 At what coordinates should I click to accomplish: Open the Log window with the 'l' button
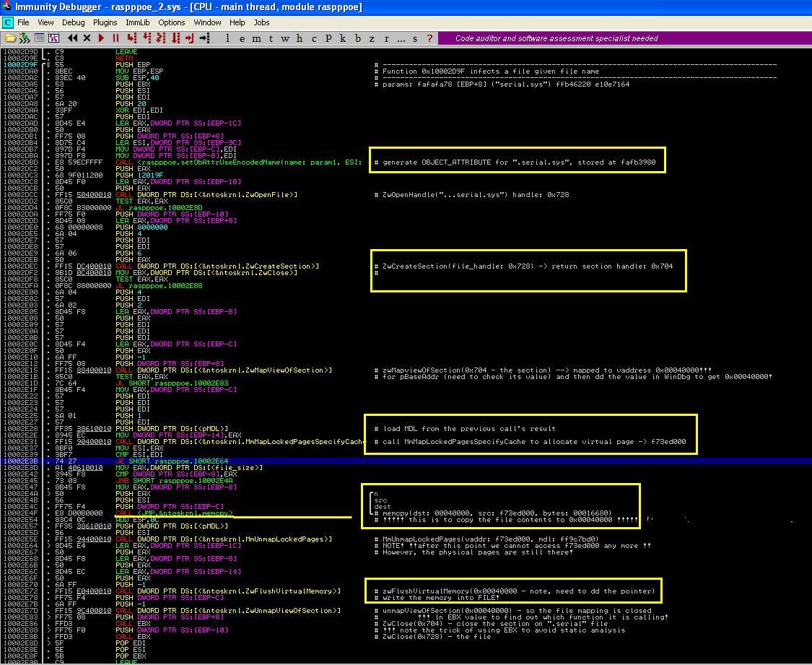tap(227, 39)
